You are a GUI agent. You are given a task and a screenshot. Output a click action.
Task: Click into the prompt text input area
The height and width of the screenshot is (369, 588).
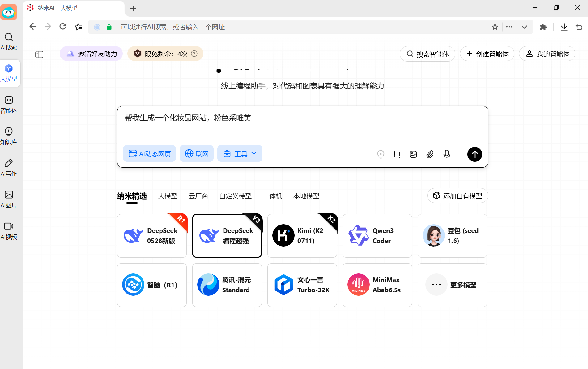(302, 124)
